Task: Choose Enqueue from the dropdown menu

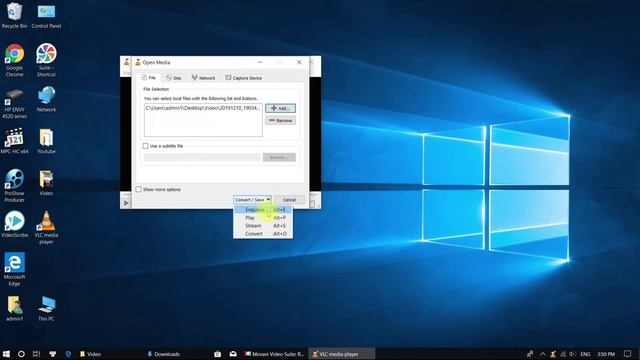Action: coord(263,210)
